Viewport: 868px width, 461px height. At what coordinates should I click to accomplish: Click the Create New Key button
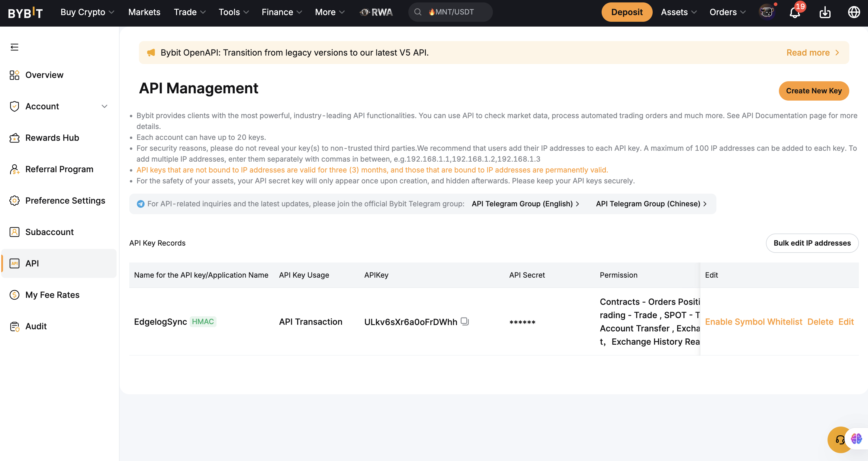(x=814, y=91)
